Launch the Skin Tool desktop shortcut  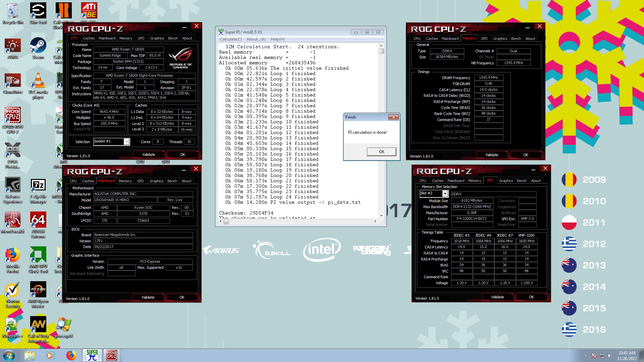(x=38, y=13)
